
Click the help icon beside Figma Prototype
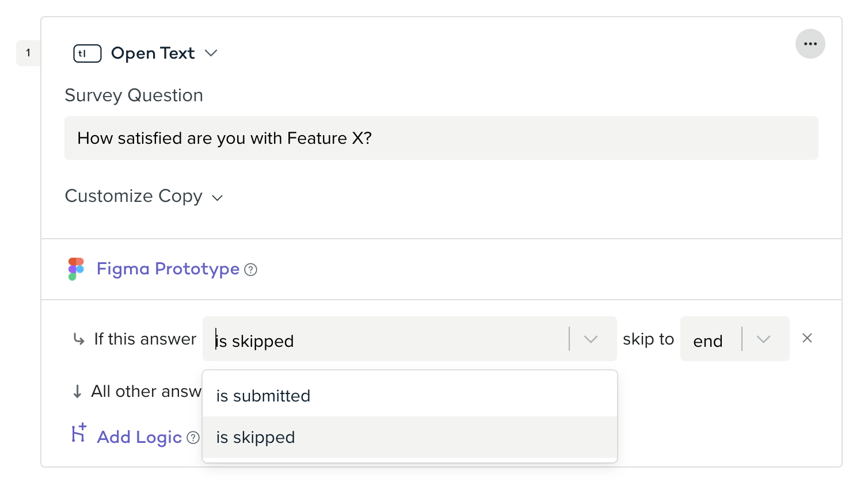coord(251,270)
